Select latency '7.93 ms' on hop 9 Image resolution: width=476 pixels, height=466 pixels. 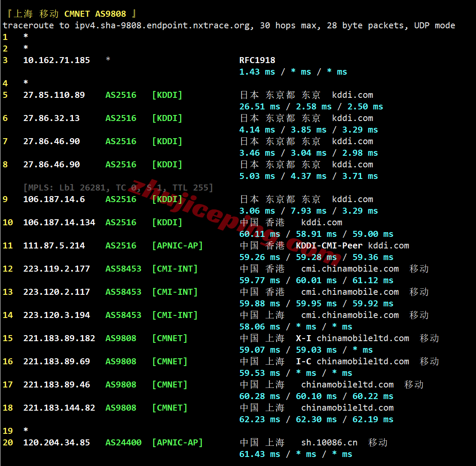(308, 211)
